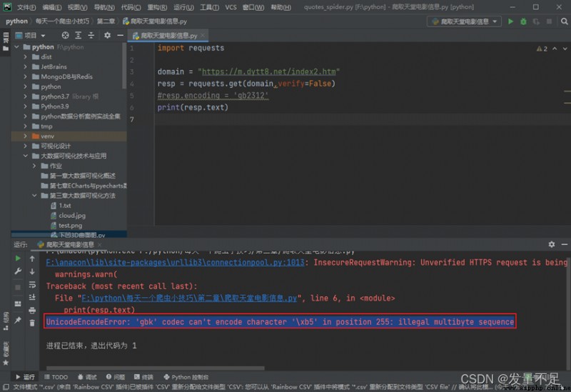Expand the MongoDB与Redis folder
Image resolution: width=571 pixels, height=392 pixels.
coord(25,76)
